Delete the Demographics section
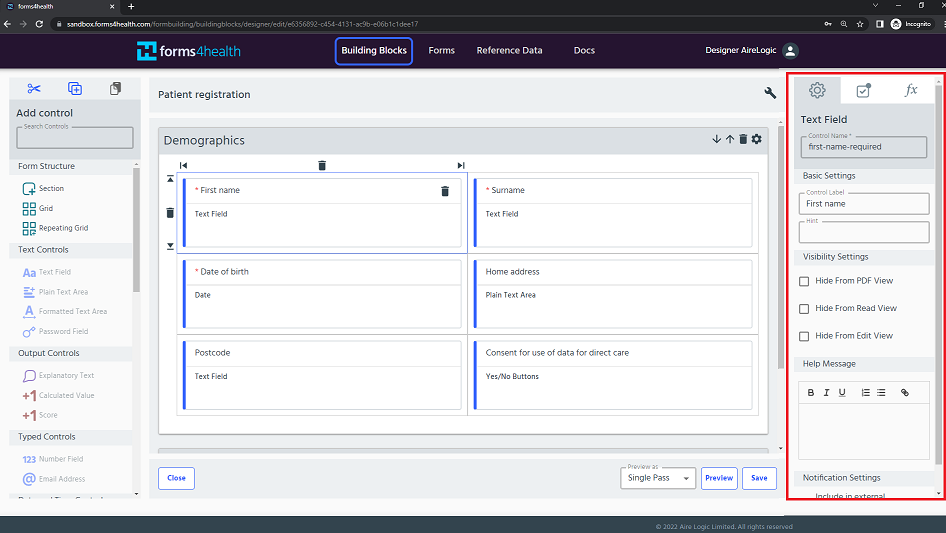 coord(743,139)
